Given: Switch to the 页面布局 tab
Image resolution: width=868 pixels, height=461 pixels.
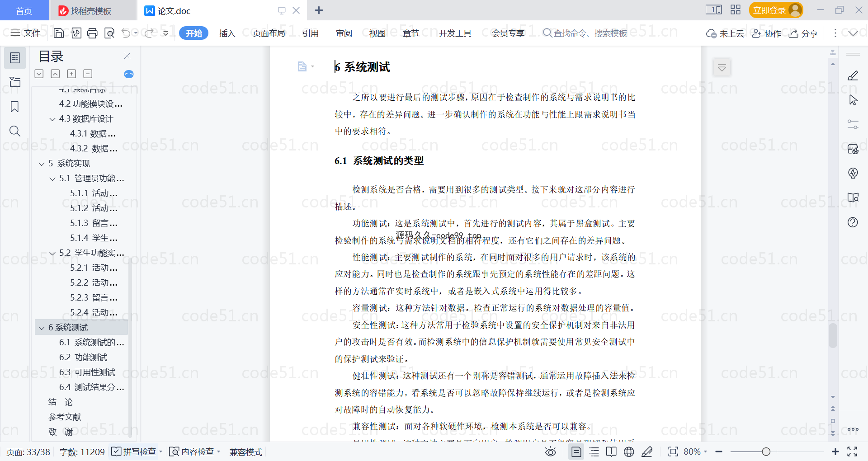Looking at the screenshot, I should point(269,33).
